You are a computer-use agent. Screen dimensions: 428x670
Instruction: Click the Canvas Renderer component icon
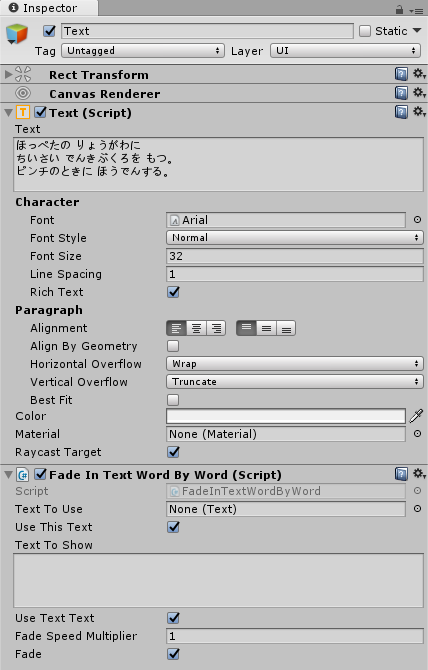[x=23, y=93]
